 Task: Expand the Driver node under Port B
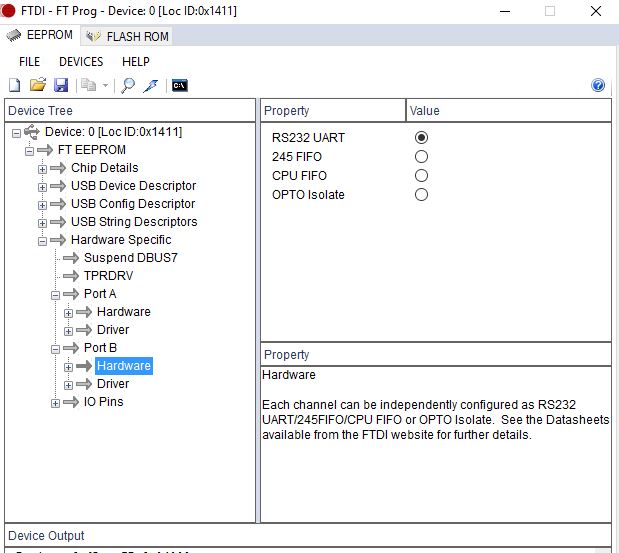[x=68, y=385]
